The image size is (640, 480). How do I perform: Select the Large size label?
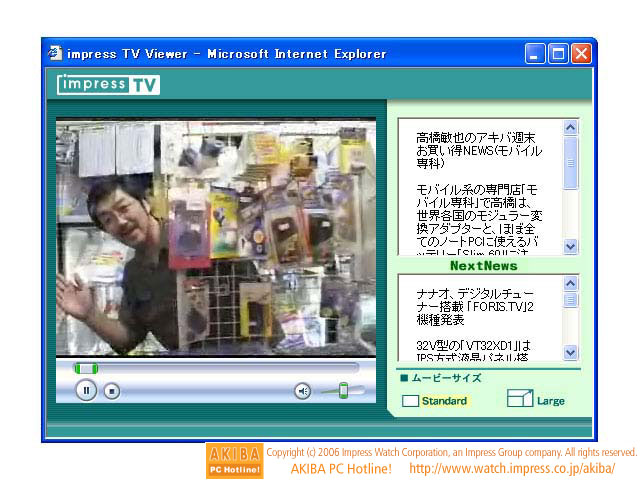pyautogui.click(x=551, y=401)
